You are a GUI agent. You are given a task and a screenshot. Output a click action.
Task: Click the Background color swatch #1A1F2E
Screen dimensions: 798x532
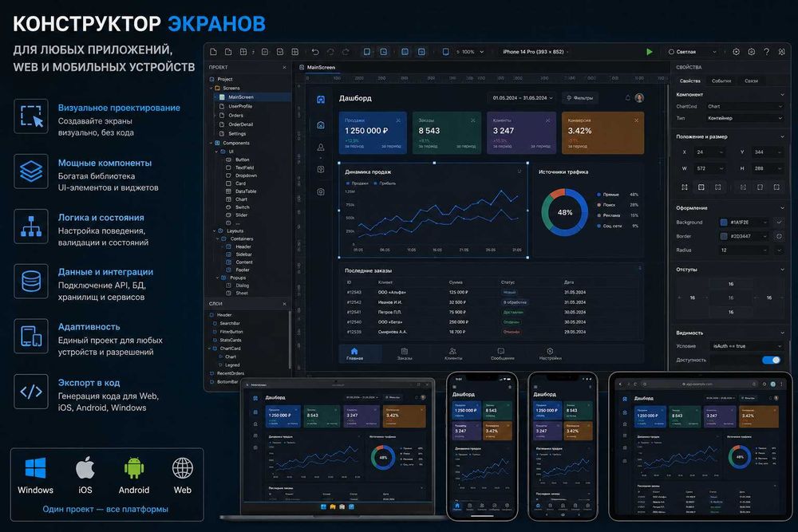pyautogui.click(x=724, y=223)
